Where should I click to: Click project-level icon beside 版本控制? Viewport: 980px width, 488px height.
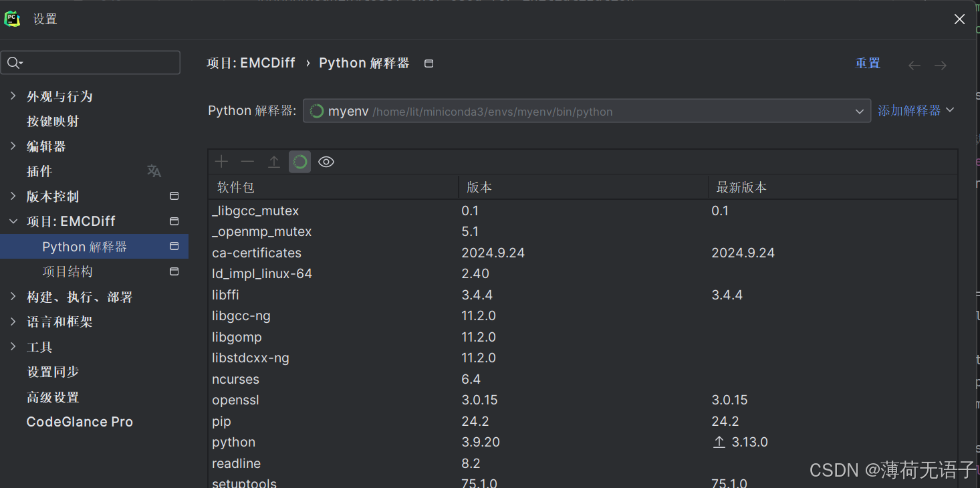tap(174, 196)
